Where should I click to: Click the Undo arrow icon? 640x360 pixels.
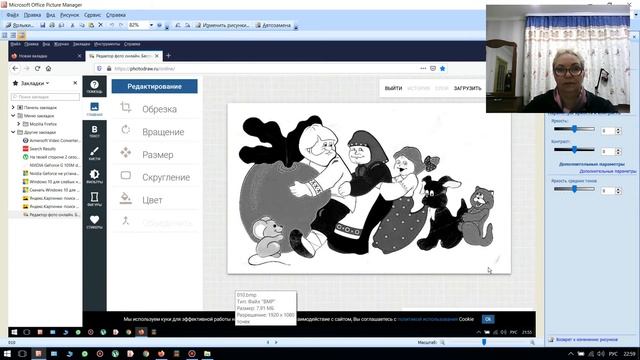pyautogui.click(x=111, y=25)
